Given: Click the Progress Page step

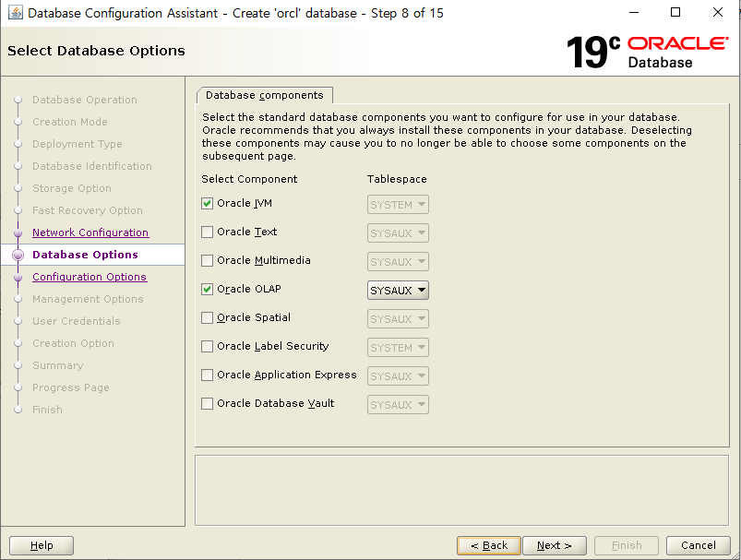Looking at the screenshot, I should pos(71,387).
